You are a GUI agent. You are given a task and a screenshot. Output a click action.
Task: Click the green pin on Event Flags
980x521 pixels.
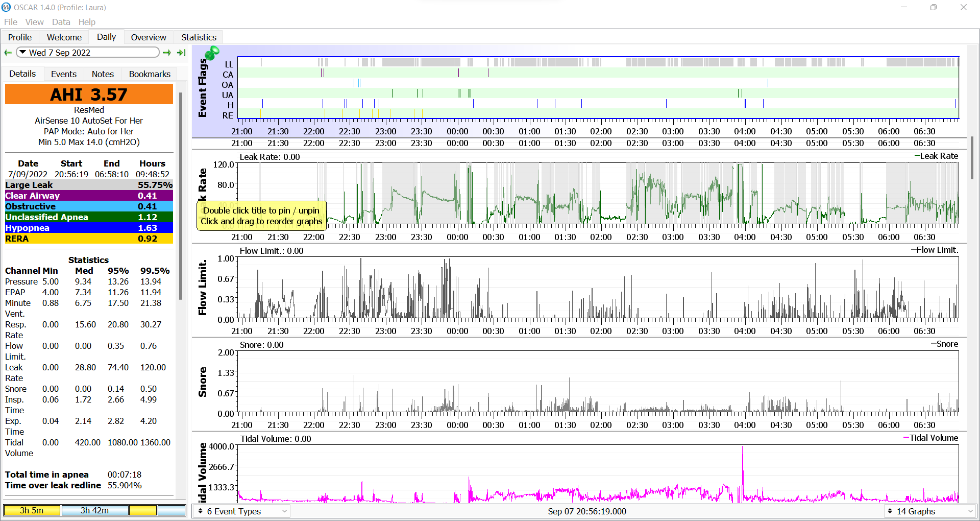[x=212, y=53]
